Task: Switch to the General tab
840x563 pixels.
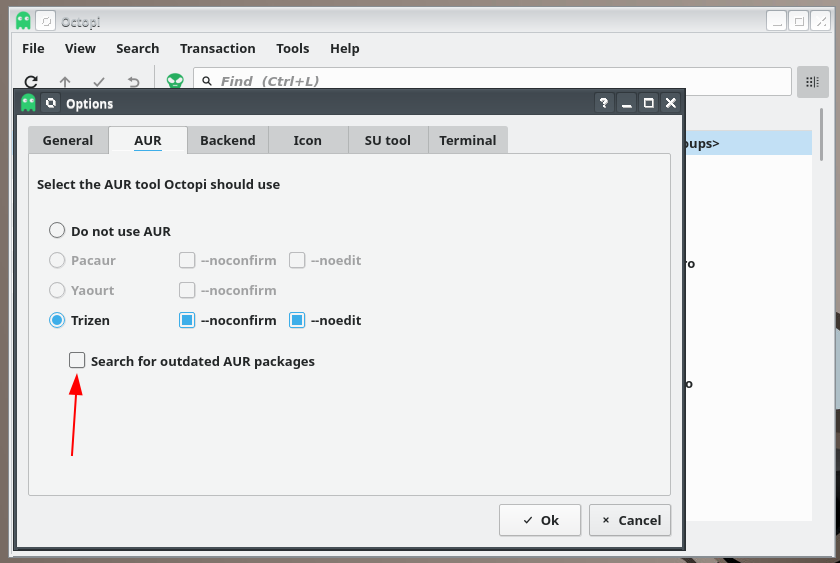Action: 68,140
